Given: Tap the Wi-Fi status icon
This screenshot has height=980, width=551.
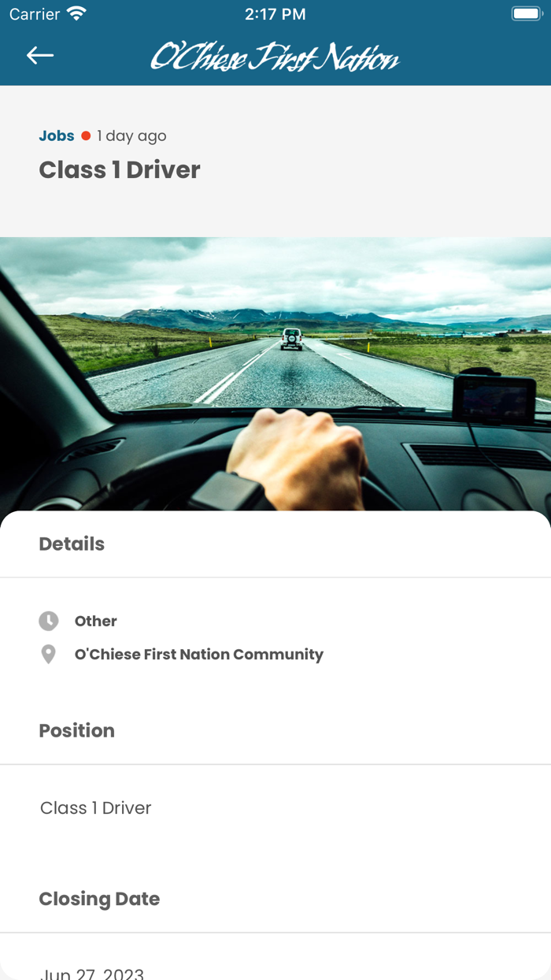Looking at the screenshot, I should 76,14.
